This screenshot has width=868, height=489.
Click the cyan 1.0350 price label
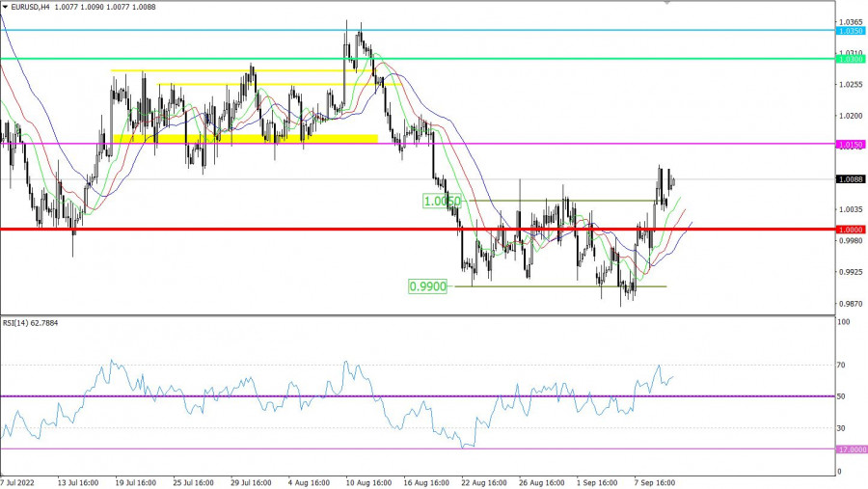(x=850, y=31)
